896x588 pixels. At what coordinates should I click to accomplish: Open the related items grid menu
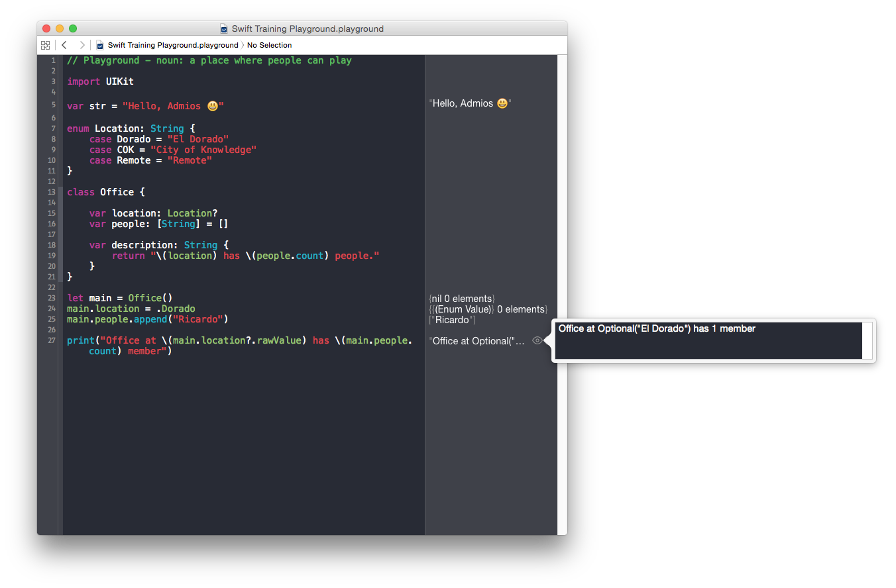coord(45,45)
